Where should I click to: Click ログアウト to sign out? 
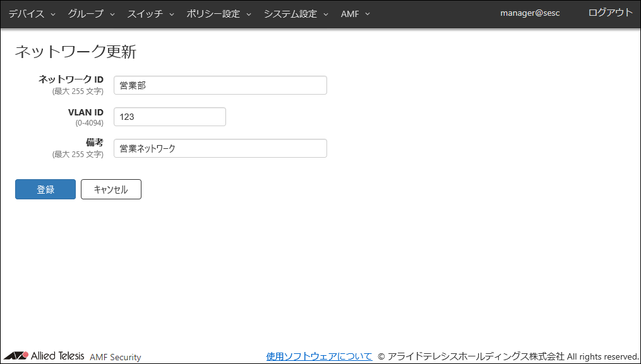610,13
